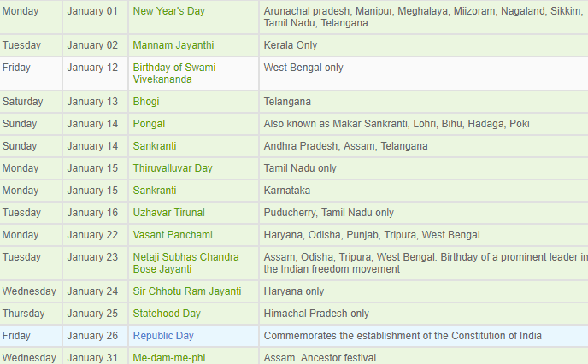Open the Bhogi holiday link
588x364 pixels.
146,102
